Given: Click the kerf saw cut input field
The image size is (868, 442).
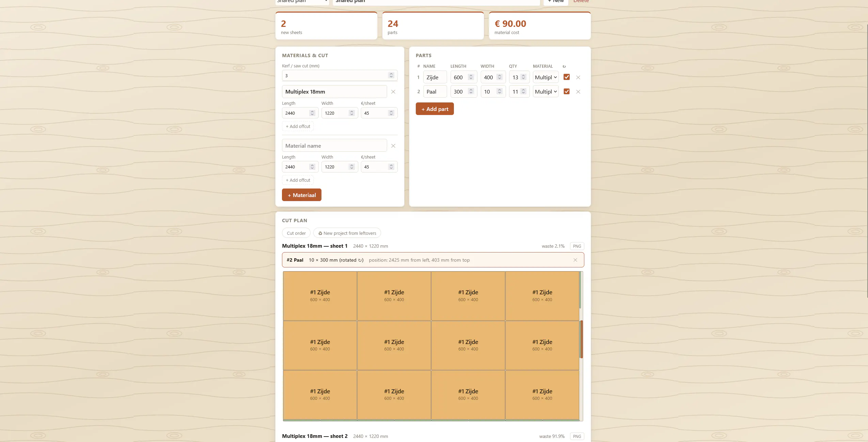Looking at the screenshot, I should [340, 76].
